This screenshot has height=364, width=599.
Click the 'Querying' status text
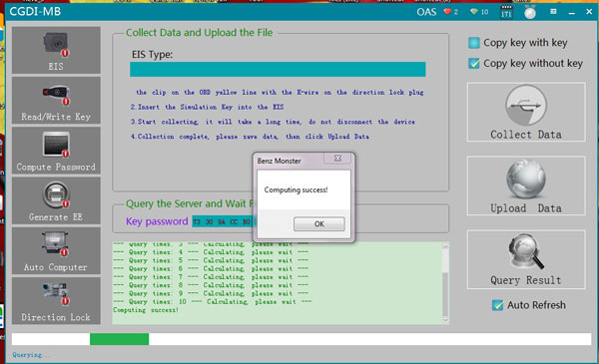pyautogui.click(x=31, y=355)
